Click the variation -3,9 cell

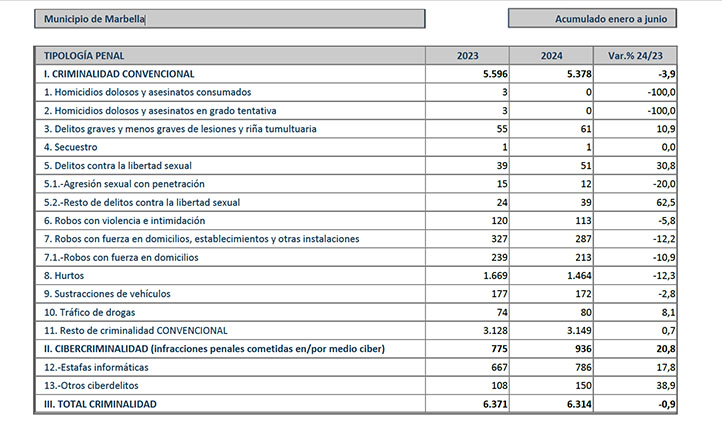click(x=667, y=74)
